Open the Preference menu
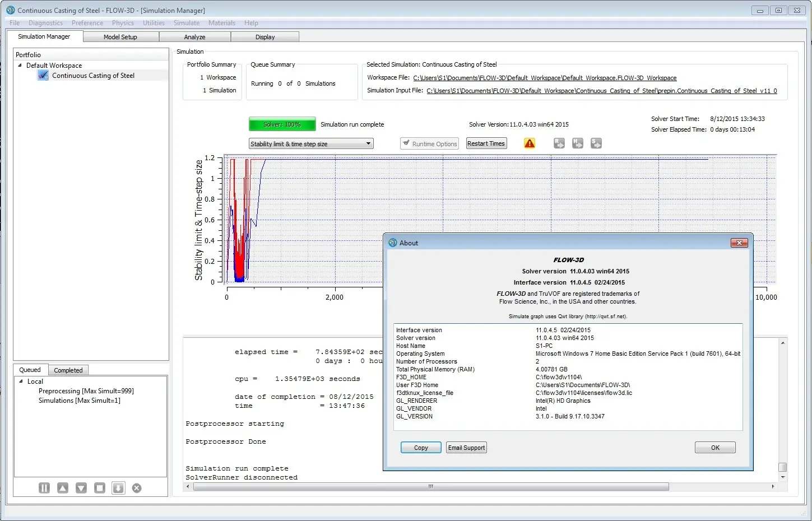This screenshot has width=812, height=521. click(x=87, y=23)
